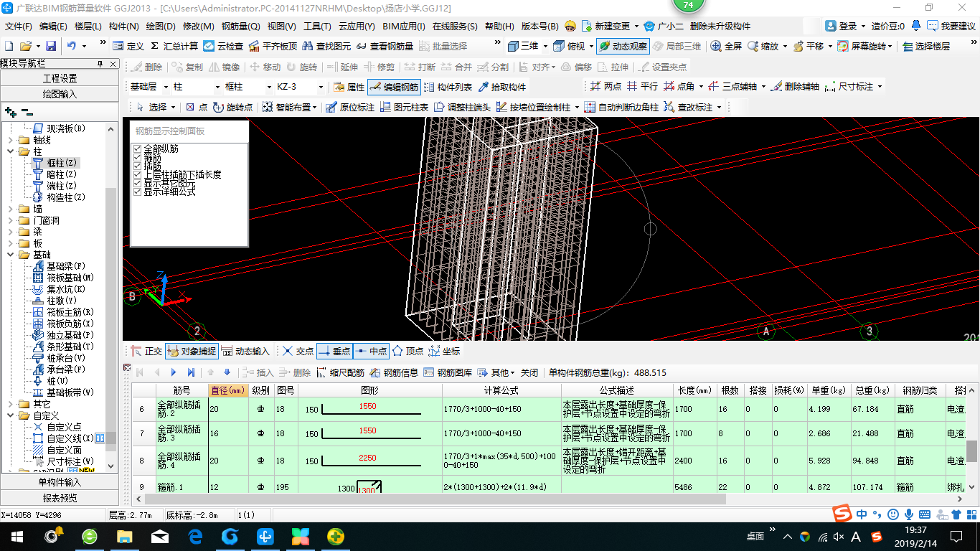Screen dimensions: 980x551
Task: Open 基础层 floor dropdown
Action: (x=166, y=87)
